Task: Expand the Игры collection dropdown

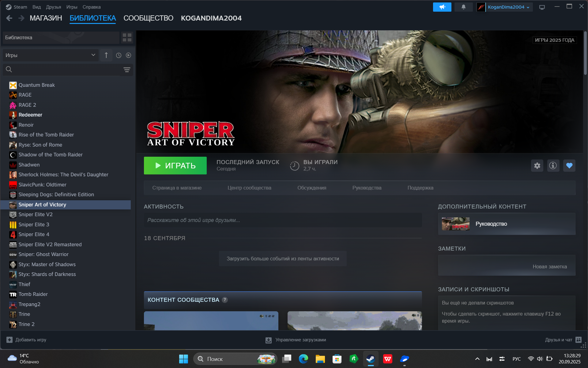Action: point(51,55)
